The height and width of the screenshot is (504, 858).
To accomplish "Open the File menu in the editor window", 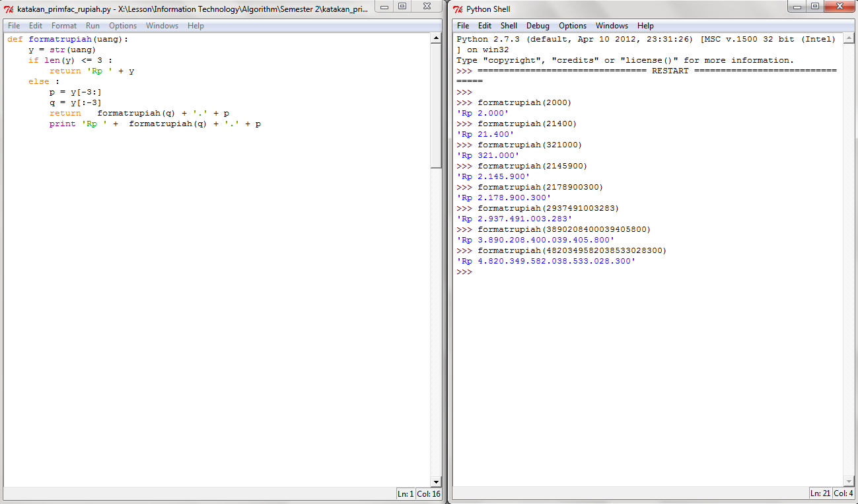I will pyautogui.click(x=14, y=26).
